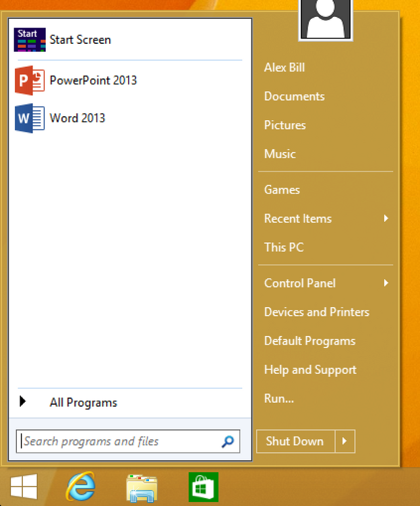Expand the Recent Items submenu arrow
This screenshot has width=420, height=506.
386,219
